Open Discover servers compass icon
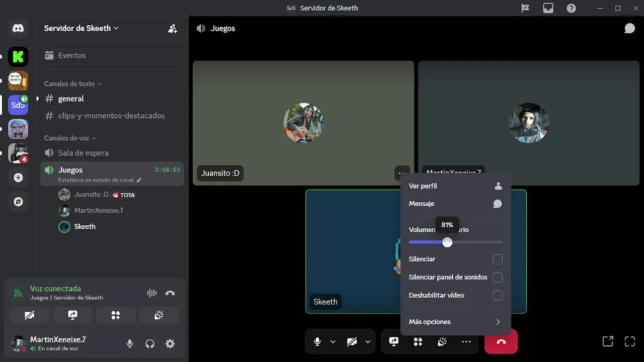This screenshot has height=362, width=644. pos(18,202)
